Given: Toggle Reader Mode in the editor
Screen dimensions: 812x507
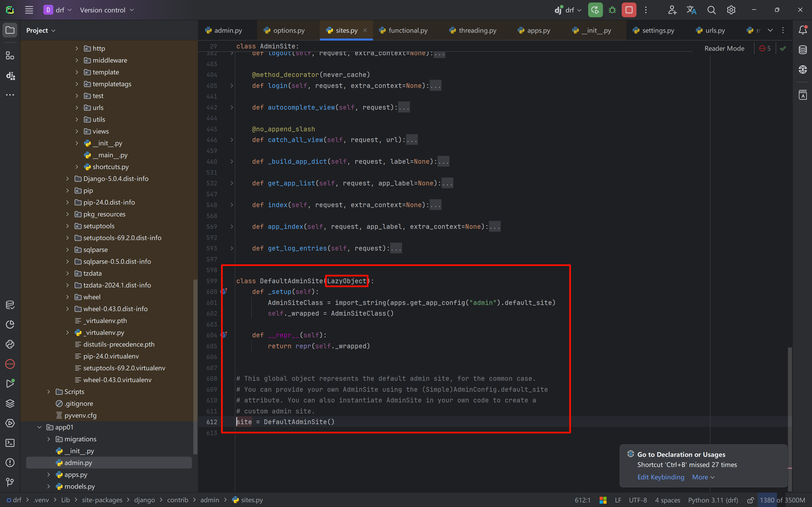Looking at the screenshot, I should point(724,49).
